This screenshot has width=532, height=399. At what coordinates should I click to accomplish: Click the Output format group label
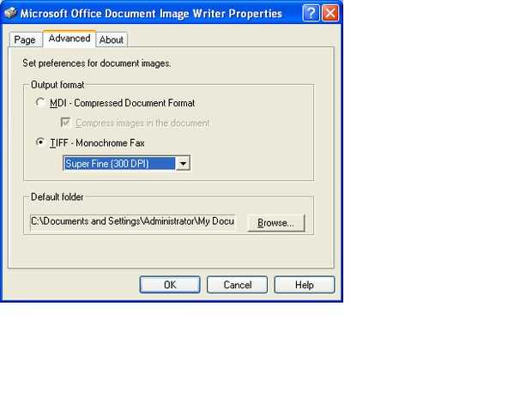tap(57, 85)
